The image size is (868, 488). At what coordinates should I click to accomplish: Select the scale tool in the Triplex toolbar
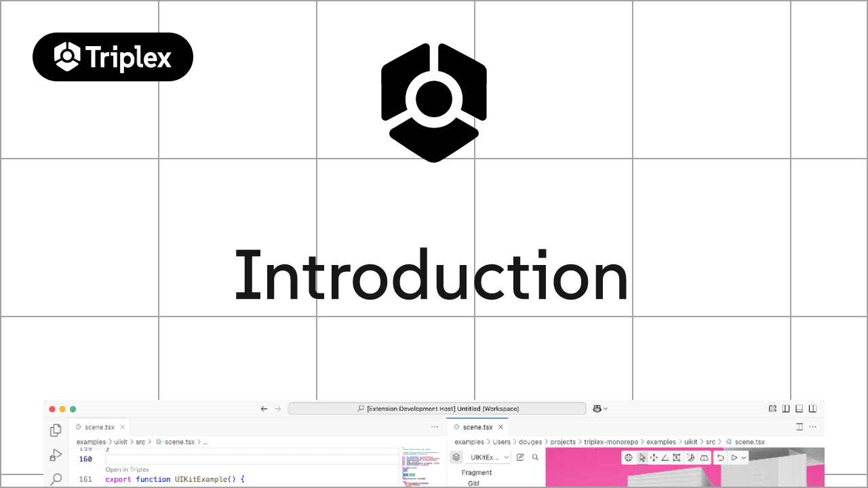(677, 457)
